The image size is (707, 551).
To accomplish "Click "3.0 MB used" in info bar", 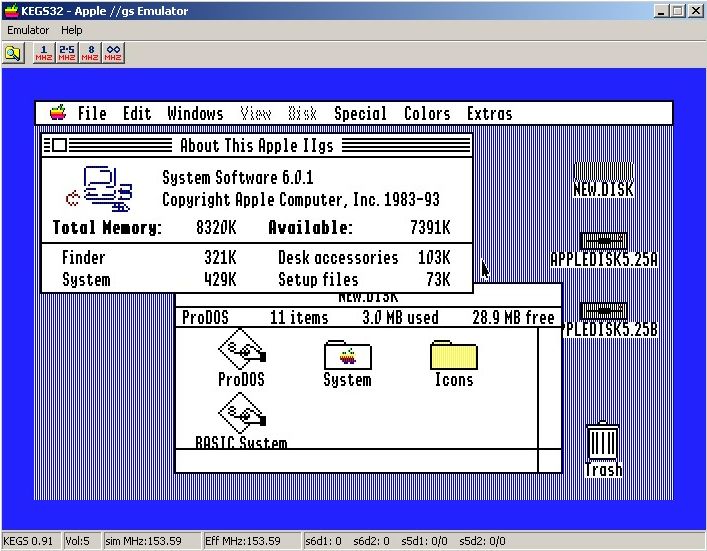I will point(400,317).
